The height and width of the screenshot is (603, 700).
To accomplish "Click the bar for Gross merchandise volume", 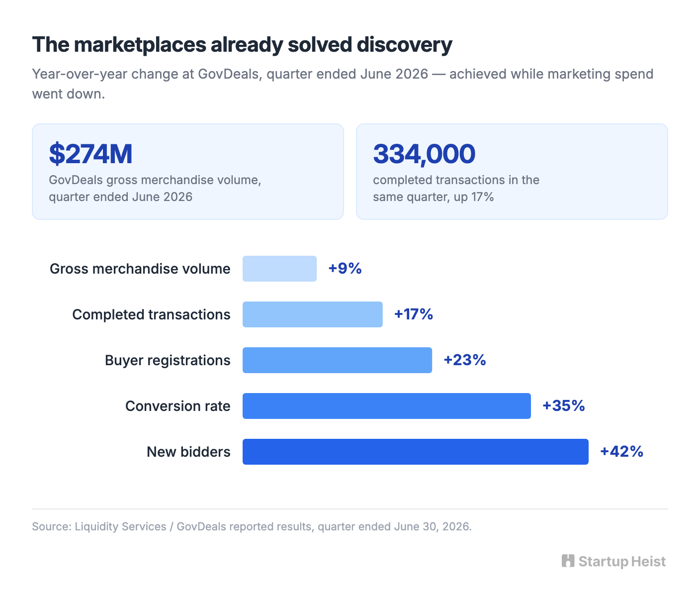I will point(279,269).
